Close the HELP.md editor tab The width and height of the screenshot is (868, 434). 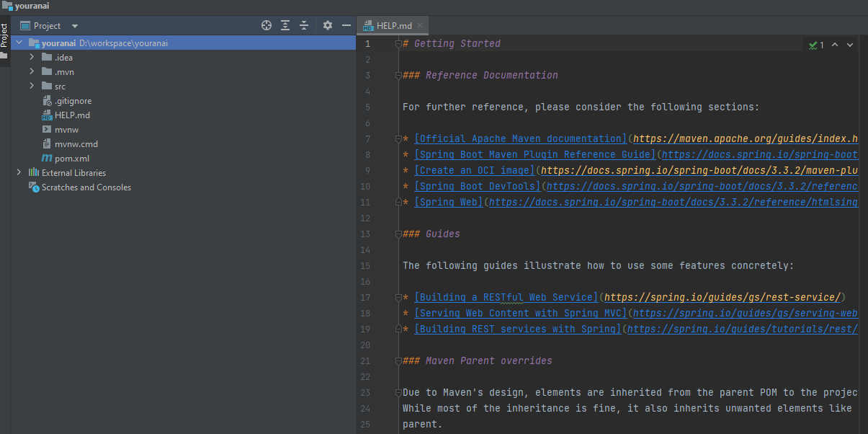(x=421, y=25)
